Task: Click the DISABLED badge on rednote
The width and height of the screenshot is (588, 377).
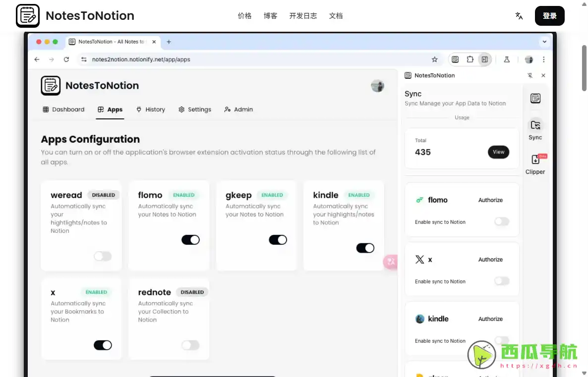Action: pos(192,292)
